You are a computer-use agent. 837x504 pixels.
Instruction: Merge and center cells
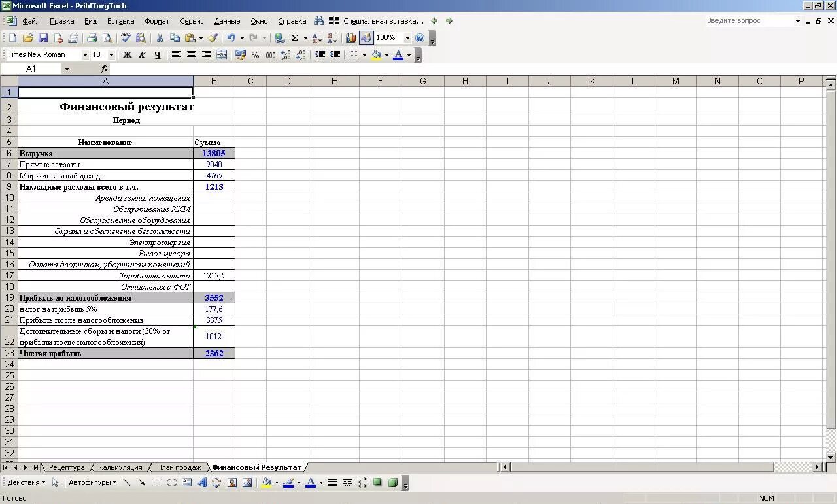(x=222, y=55)
